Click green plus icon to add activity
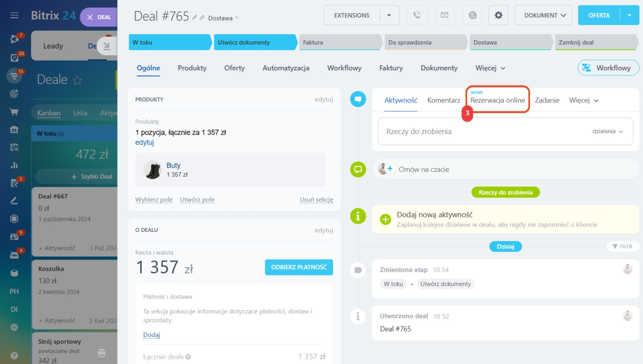 click(x=385, y=219)
